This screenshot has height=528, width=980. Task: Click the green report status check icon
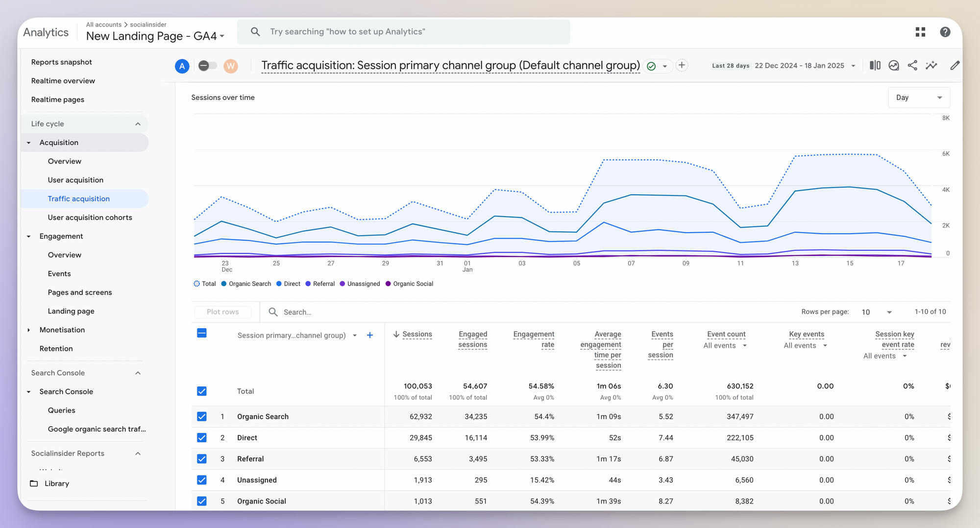(x=651, y=66)
